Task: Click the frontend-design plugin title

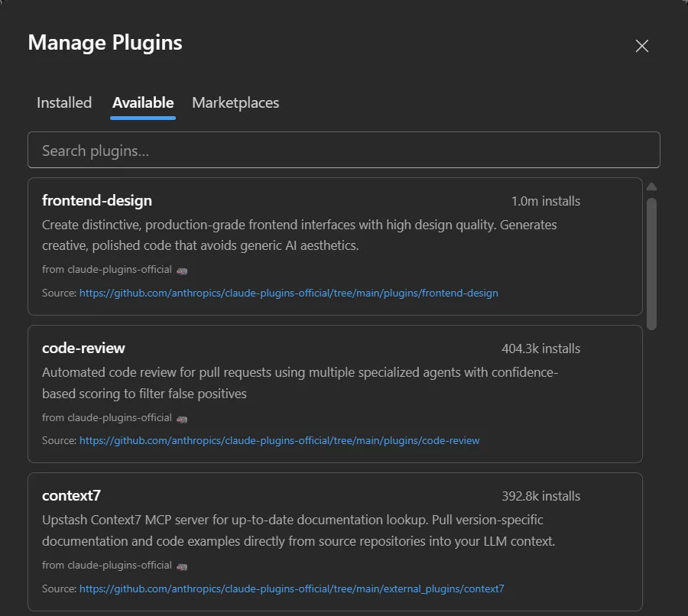Action: (x=97, y=200)
